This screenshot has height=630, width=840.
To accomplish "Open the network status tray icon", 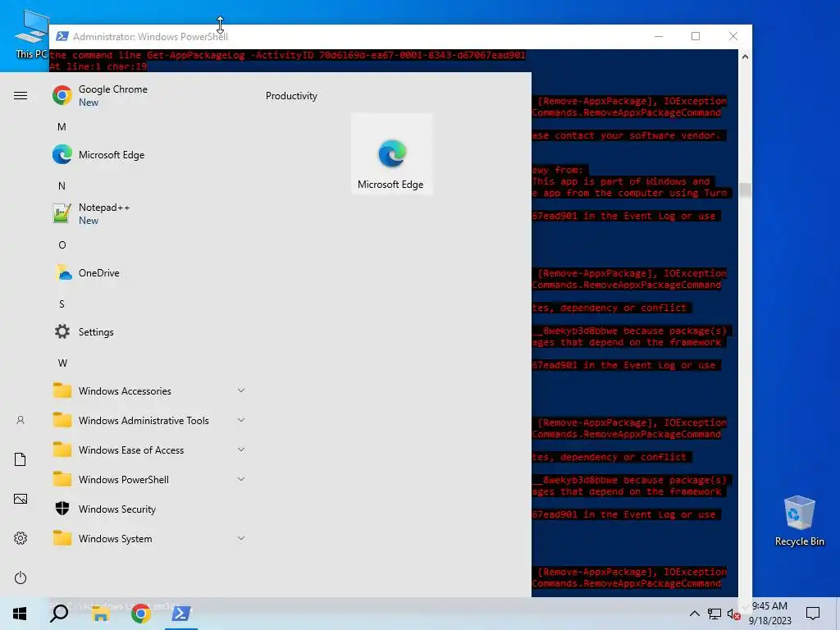I will 714,614.
